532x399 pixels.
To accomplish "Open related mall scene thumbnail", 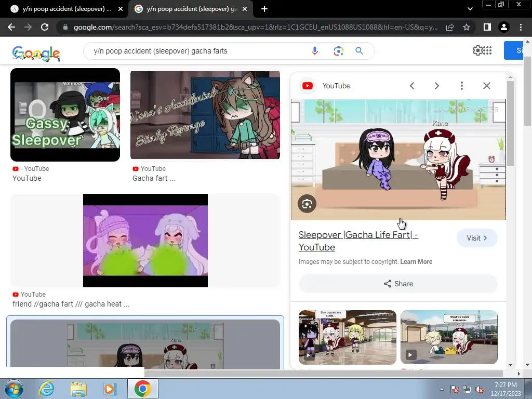I will point(348,337).
